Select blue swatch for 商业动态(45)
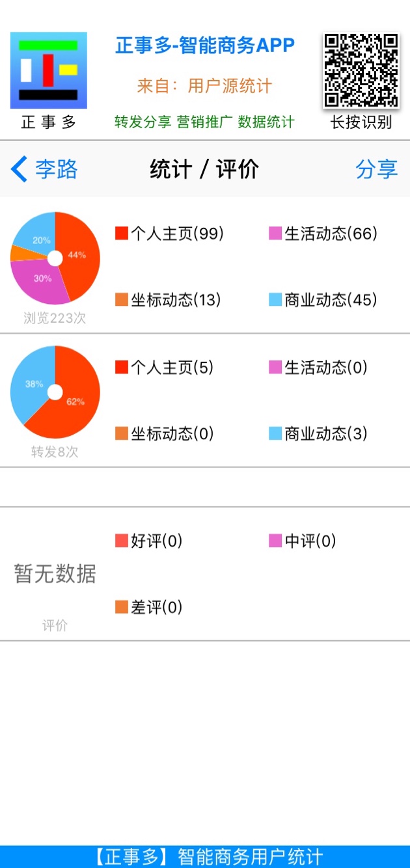This screenshot has width=410, height=868. tap(275, 300)
